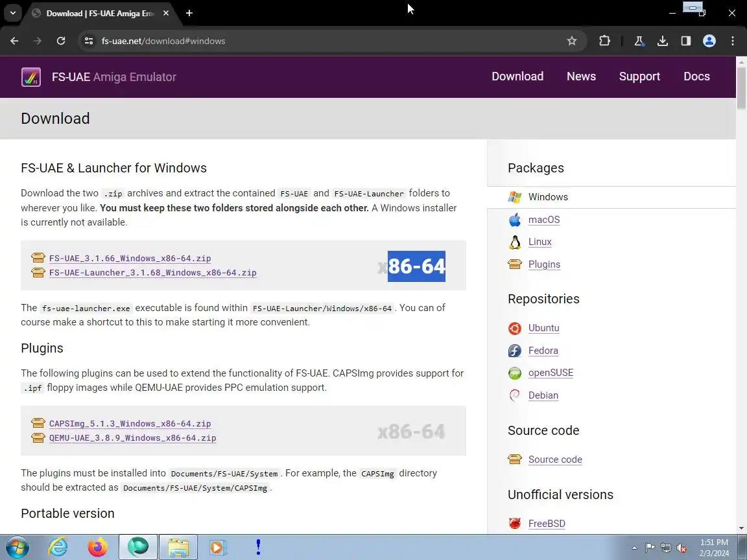This screenshot has height=560, width=747.
Task: Open site information icon in address bar
Action: coord(89,41)
